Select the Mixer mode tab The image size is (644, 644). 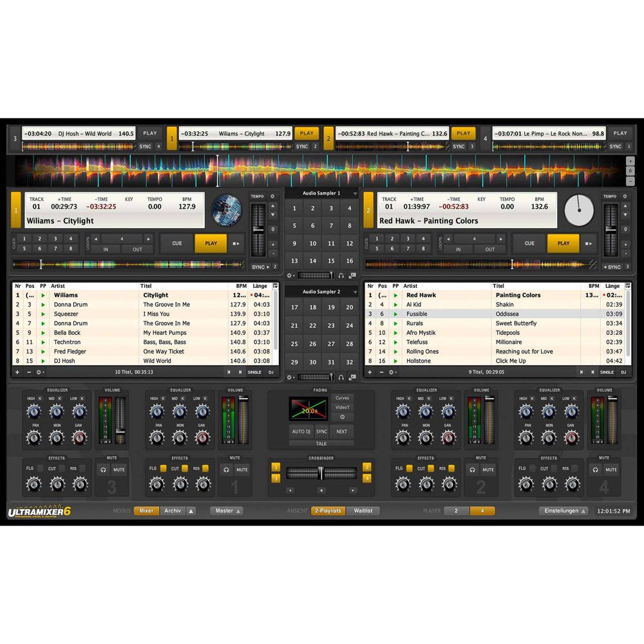click(146, 510)
